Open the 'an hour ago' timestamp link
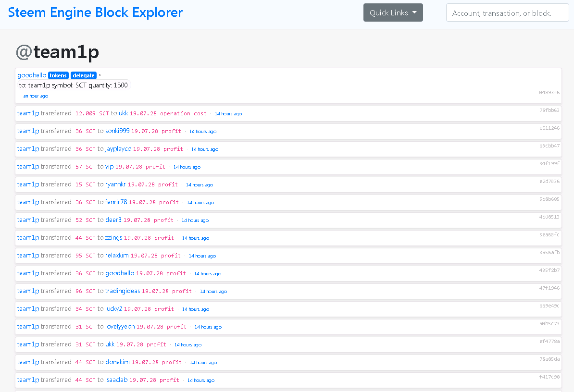The height and width of the screenshot is (392, 574). (x=36, y=96)
